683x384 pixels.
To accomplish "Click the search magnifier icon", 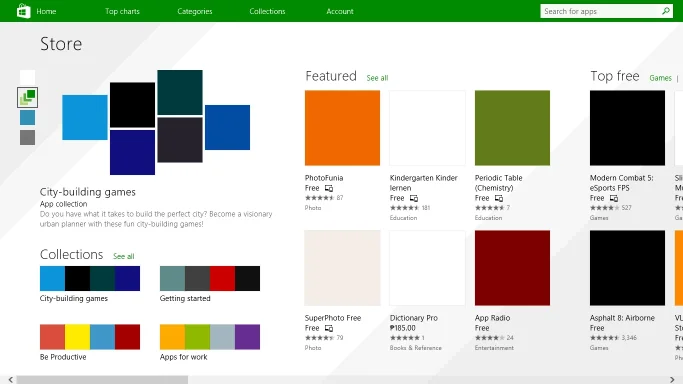I will coord(666,11).
